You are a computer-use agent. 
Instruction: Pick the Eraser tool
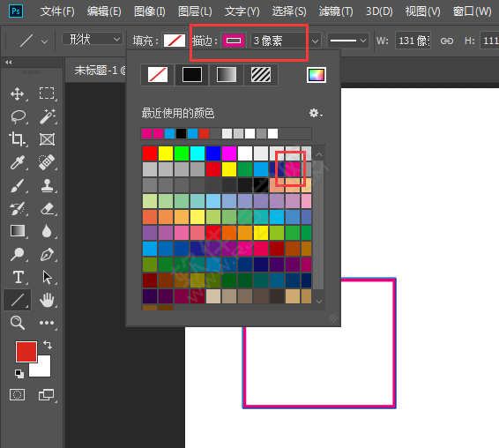coord(47,208)
